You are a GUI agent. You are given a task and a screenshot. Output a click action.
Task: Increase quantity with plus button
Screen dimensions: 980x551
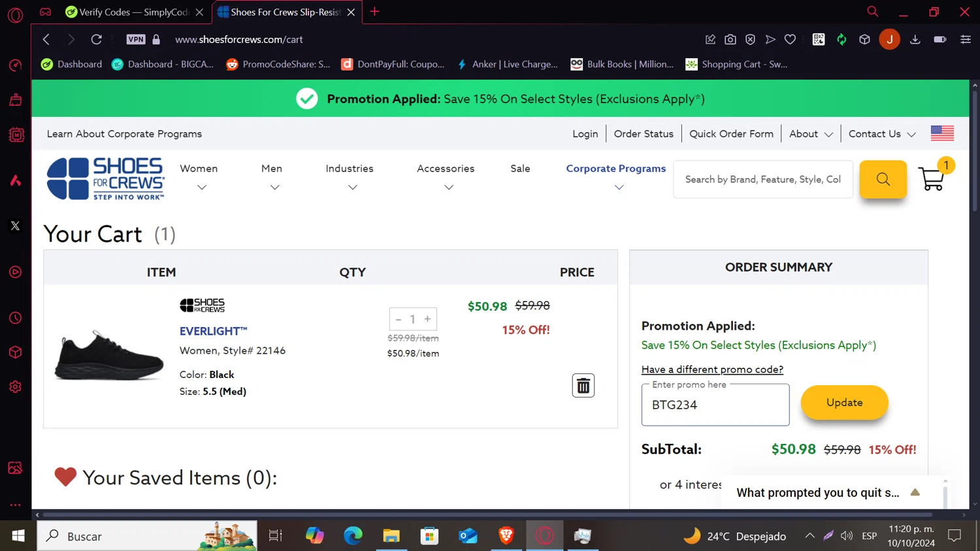(x=428, y=319)
